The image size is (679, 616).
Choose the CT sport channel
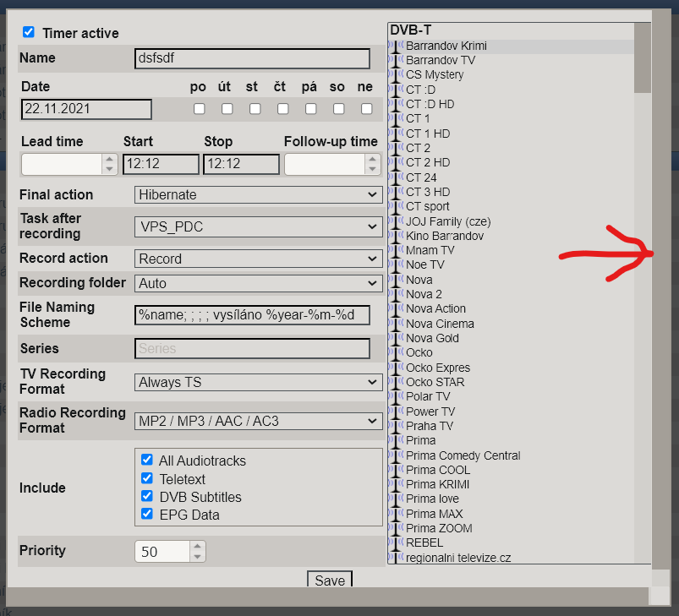tap(428, 206)
